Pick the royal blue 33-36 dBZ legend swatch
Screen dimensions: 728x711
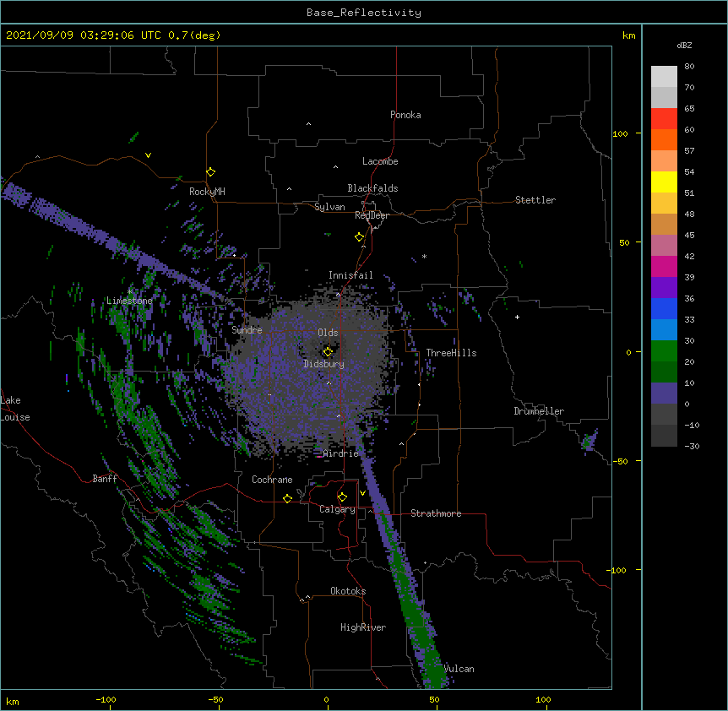(664, 308)
